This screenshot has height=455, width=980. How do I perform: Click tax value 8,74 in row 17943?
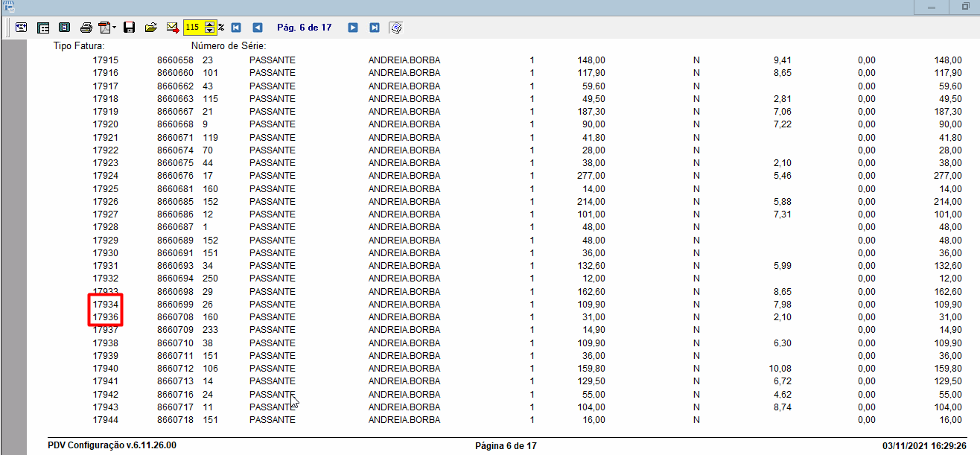tap(782, 407)
